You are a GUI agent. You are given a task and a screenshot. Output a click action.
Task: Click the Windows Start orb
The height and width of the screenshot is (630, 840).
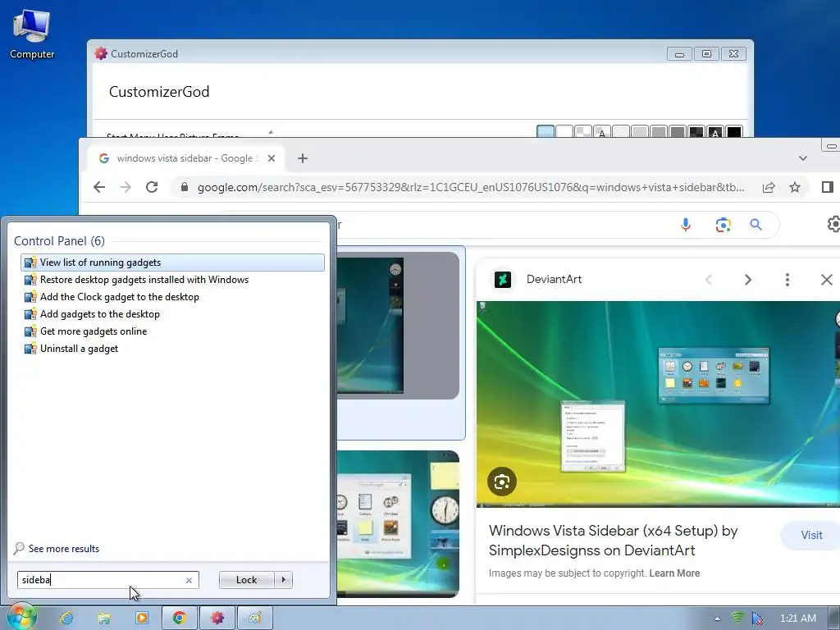(x=21, y=617)
